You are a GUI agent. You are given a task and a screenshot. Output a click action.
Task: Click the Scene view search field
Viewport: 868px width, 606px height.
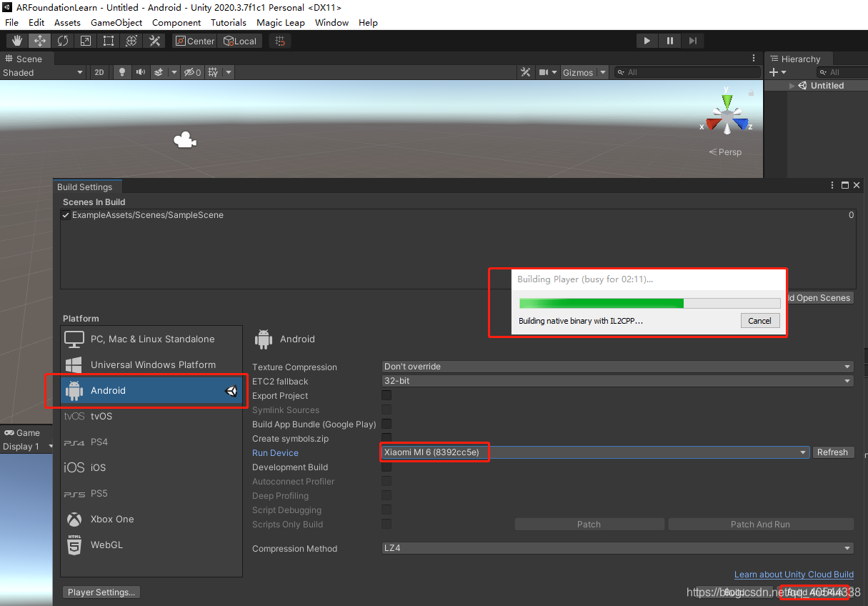tap(688, 72)
